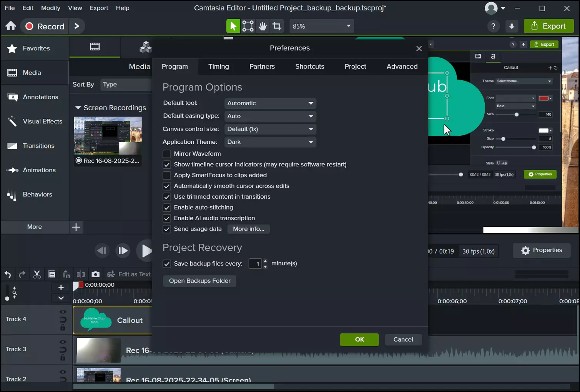580x392 pixels.
Task: Switch to the Shortcuts preferences tab
Action: coord(310,66)
